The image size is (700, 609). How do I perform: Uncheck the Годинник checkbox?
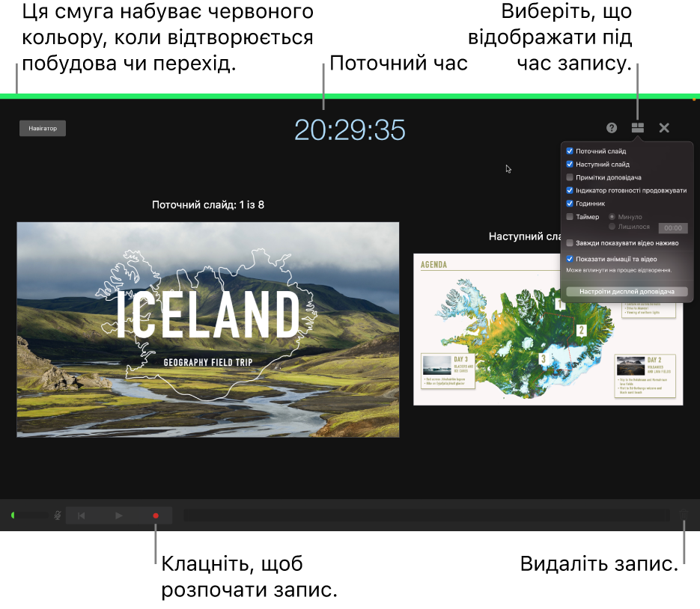pyautogui.click(x=570, y=203)
